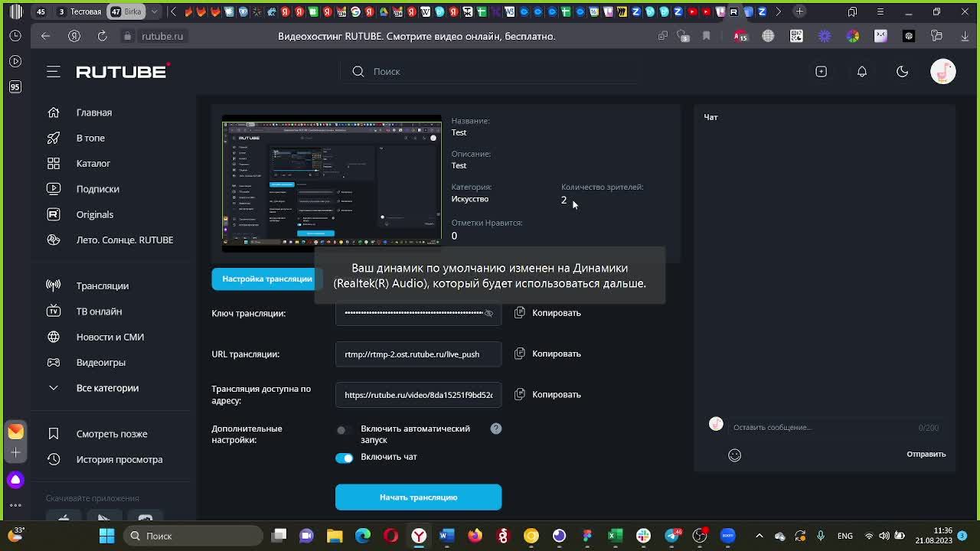Image resolution: width=980 pixels, height=551 pixels.
Task: Open the notifications bell
Action: (x=861, y=71)
